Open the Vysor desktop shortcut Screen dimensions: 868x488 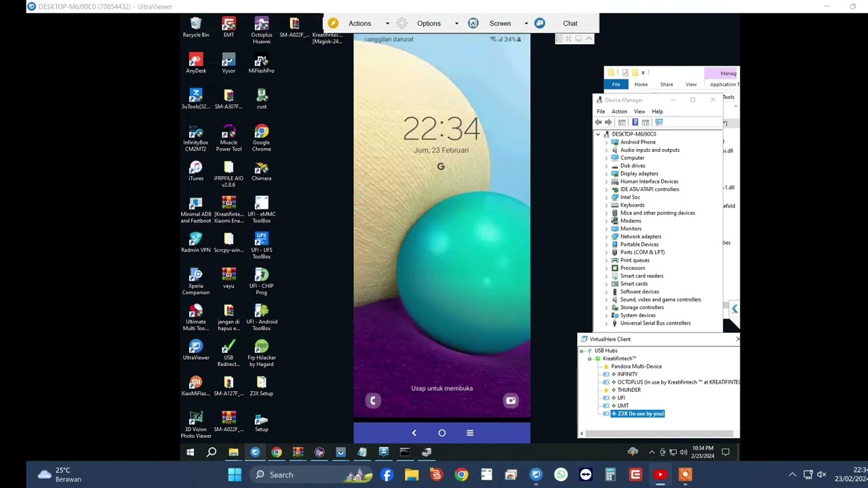coord(229,64)
